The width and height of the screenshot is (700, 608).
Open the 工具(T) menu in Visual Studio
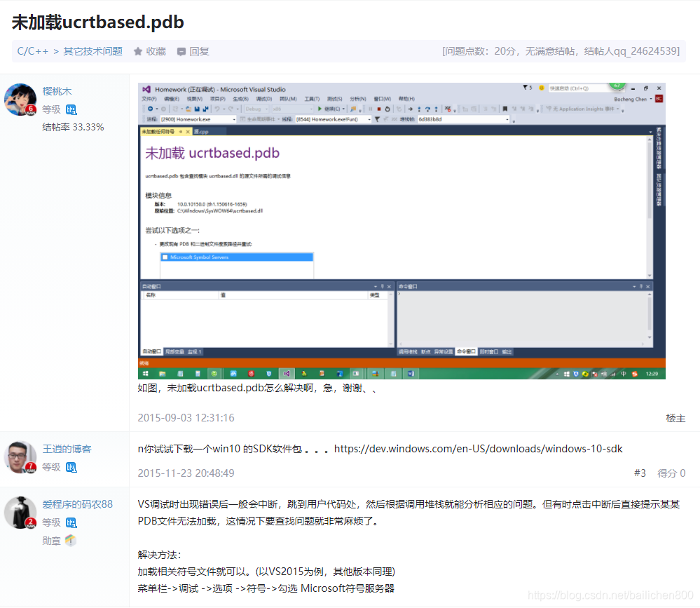(x=312, y=99)
